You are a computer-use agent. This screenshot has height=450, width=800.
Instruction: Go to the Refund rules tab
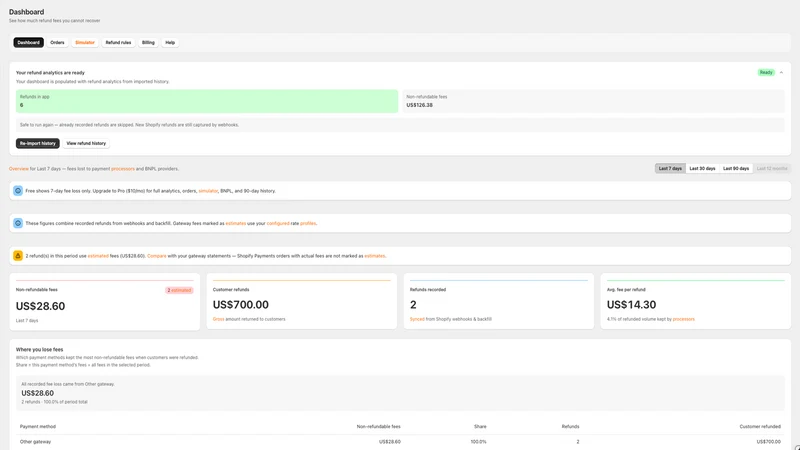(x=118, y=42)
